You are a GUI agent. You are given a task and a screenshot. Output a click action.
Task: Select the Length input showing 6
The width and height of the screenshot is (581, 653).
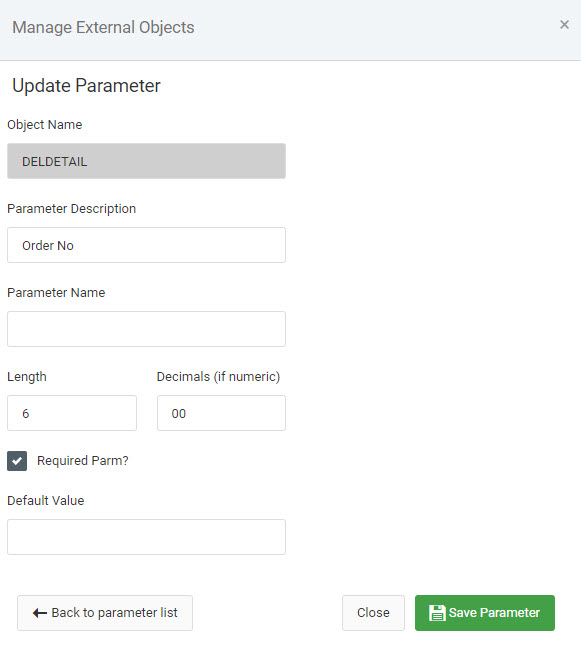72,413
